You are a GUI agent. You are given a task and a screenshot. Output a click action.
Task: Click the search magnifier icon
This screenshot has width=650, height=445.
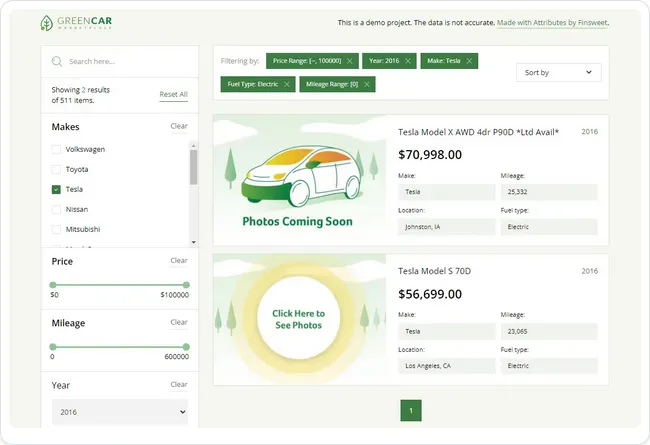[57, 61]
